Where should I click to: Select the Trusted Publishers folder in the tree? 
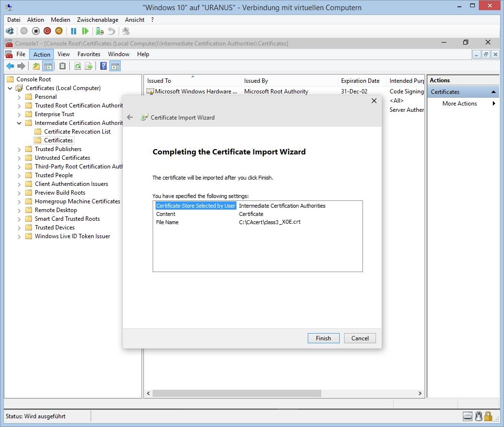click(x=58, y=149)
